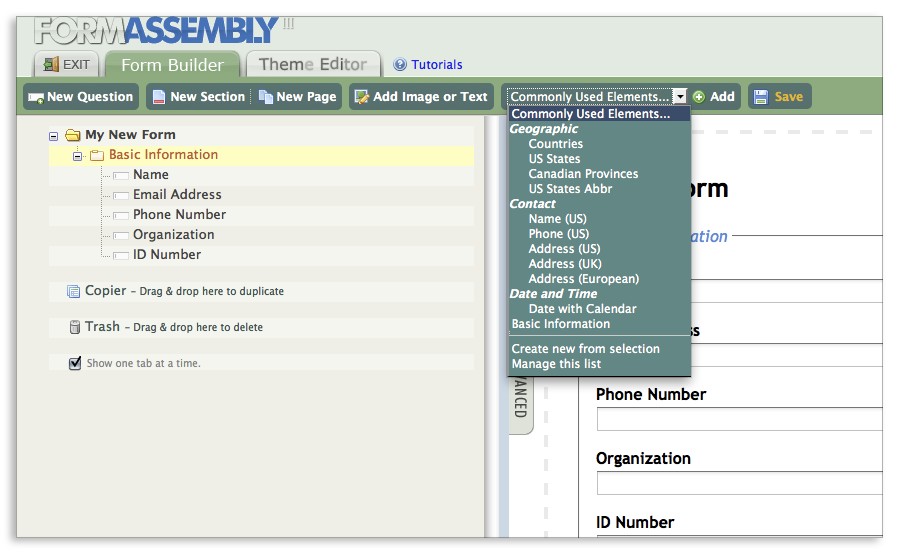Select ID Number in the form tree
Image resolution: width=900 pixels, height=555 pixels.
167,255
